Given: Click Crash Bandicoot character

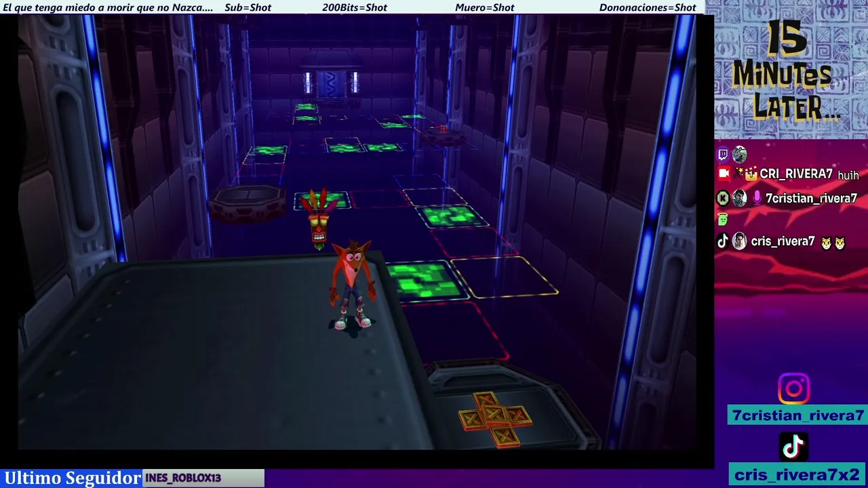Looking at the screenshot, I should click(352, 285).
